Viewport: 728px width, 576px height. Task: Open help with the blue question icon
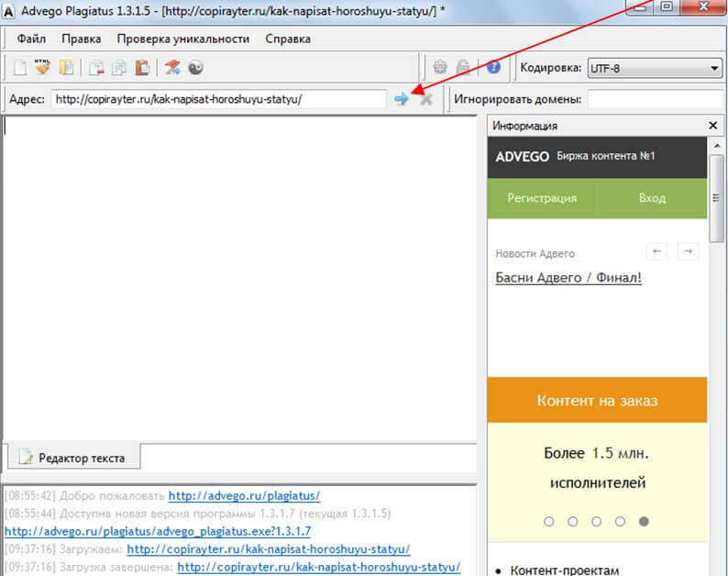493,67
